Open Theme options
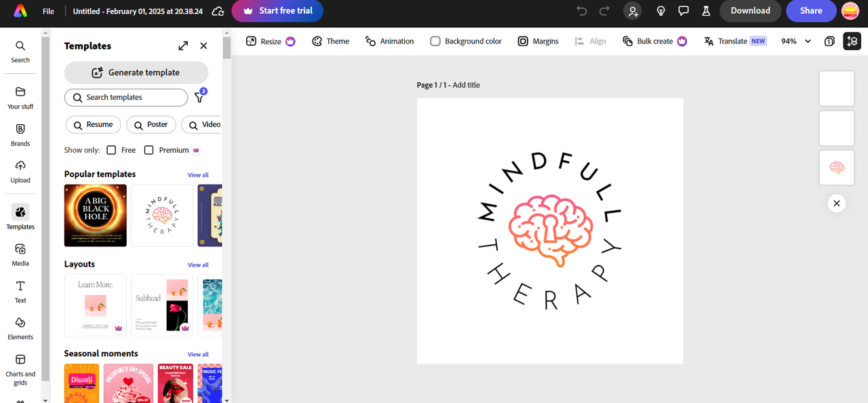 coord(330,41)
